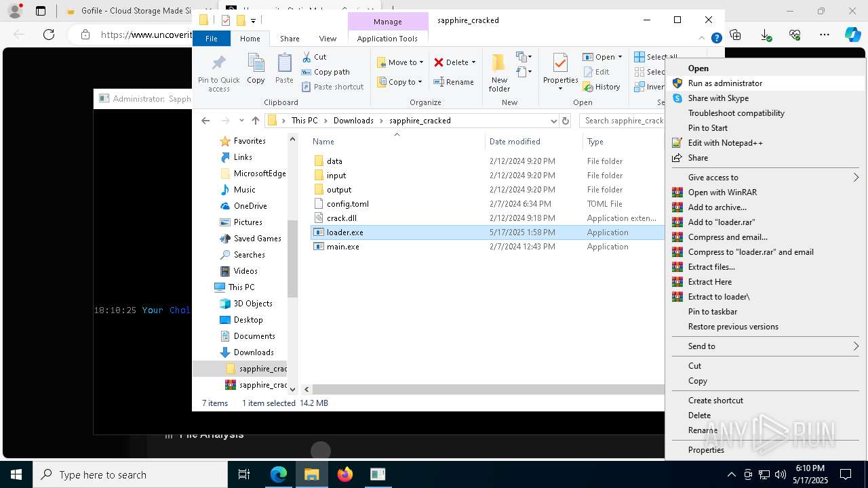Click Share with Skype
This screenshot has height=488, width=868.
pyautogui.click(x=765, y=98)
